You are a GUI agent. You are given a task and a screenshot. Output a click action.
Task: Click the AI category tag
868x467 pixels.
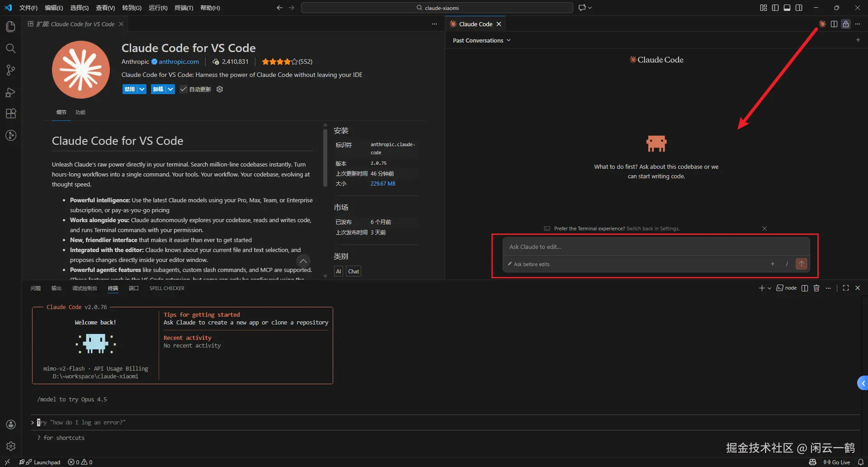[339, 272]
